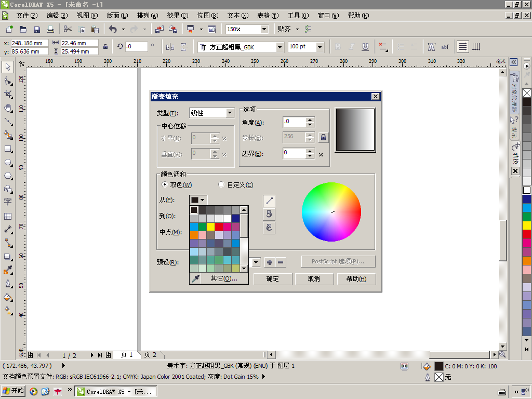Select the 自定义 custom radio button
Screen dimensions: 532x399
coord(221,184)
